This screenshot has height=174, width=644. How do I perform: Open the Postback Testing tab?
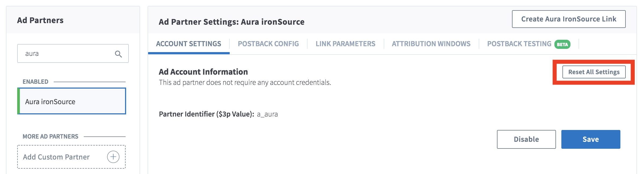pyautogui.click(x=519, y=44)
